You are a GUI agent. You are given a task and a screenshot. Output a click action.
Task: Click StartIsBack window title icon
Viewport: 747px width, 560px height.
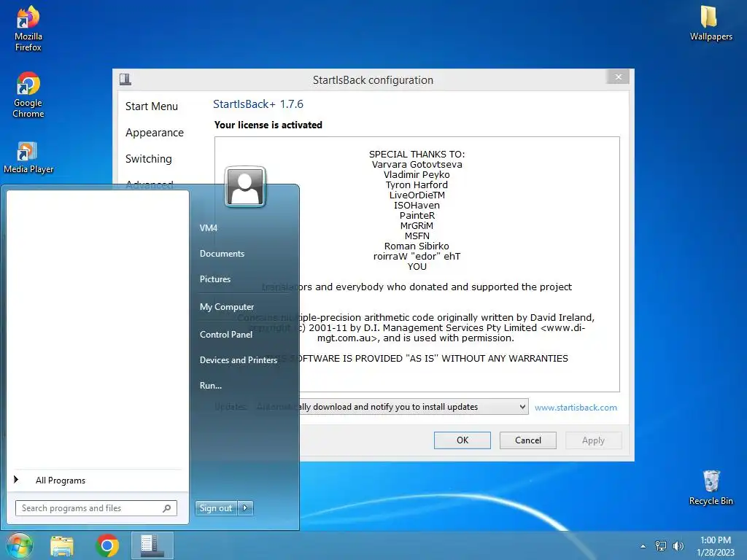tap(125, 79)
